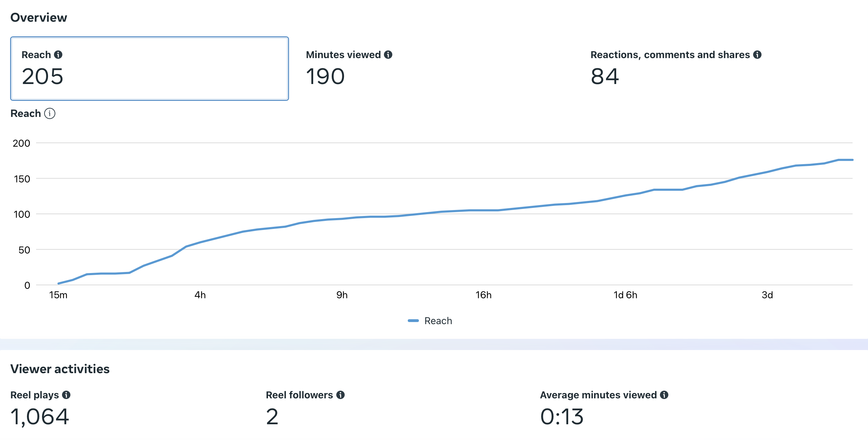This screenshot has height=440, width=868.
Task: Click the 0 label on y-axis
Action: [x=27, y=285]
